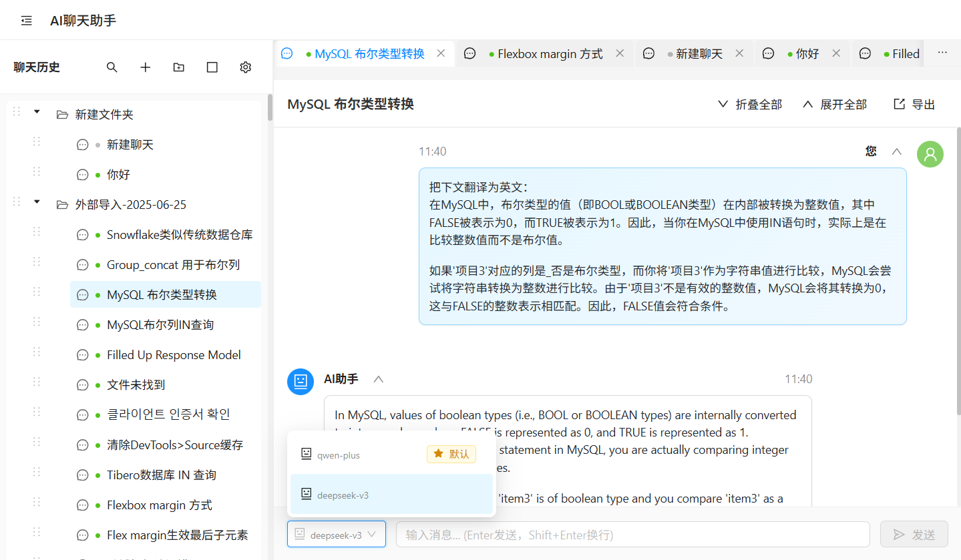The image size is (961, 560).
Task: Click the 折叠全部 button
Action: [x=749, y=104]
